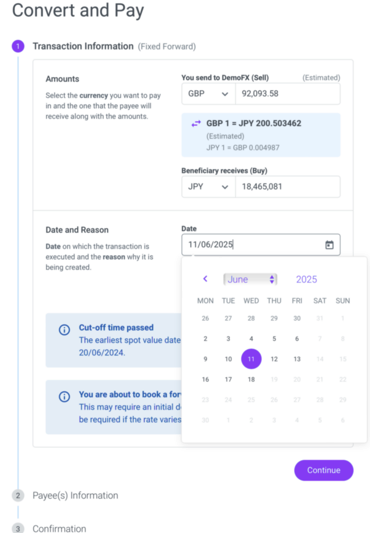
Task: Go to previous month with the left arrow
Action: 205,279
